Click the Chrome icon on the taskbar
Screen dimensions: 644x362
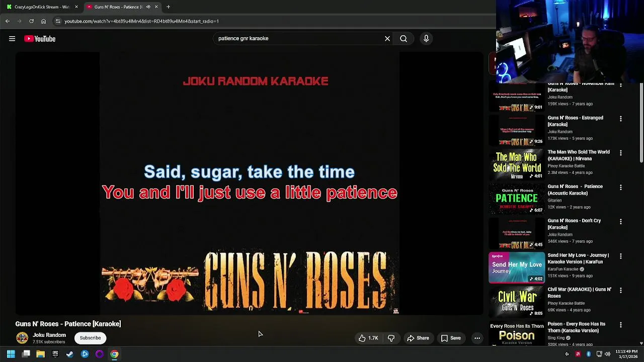(114, 354)
